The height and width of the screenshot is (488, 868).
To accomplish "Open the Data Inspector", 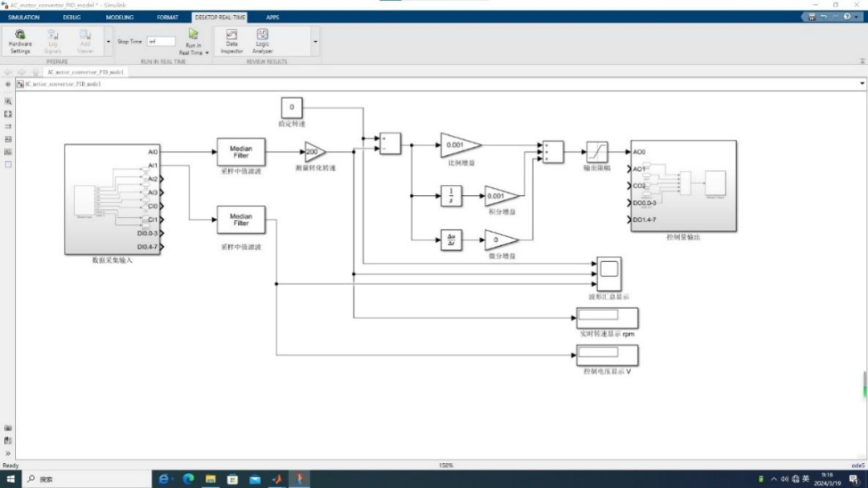I will click(x=231, y=42).
